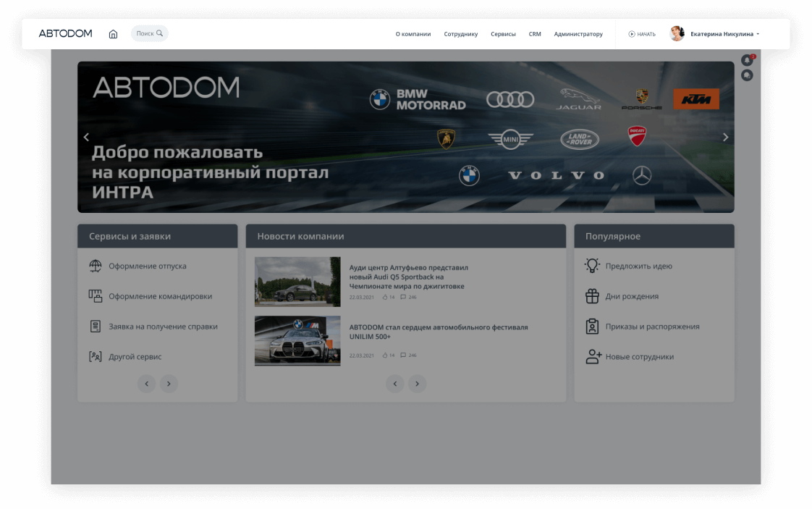812x509 pixels.
Task: Click the magnifier icon in the search box
Action: point(159,33)
